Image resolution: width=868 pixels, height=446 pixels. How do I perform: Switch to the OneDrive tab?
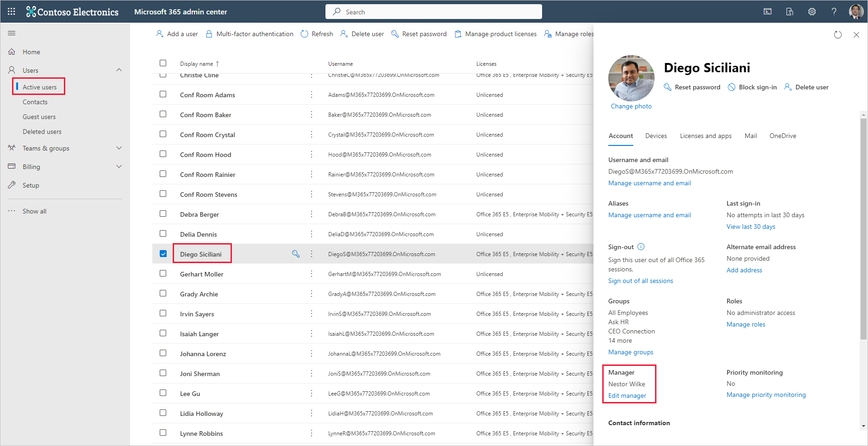783,136
